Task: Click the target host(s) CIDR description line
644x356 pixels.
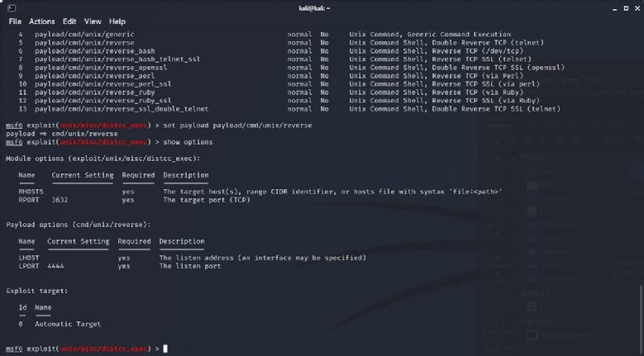Action: 333,192
